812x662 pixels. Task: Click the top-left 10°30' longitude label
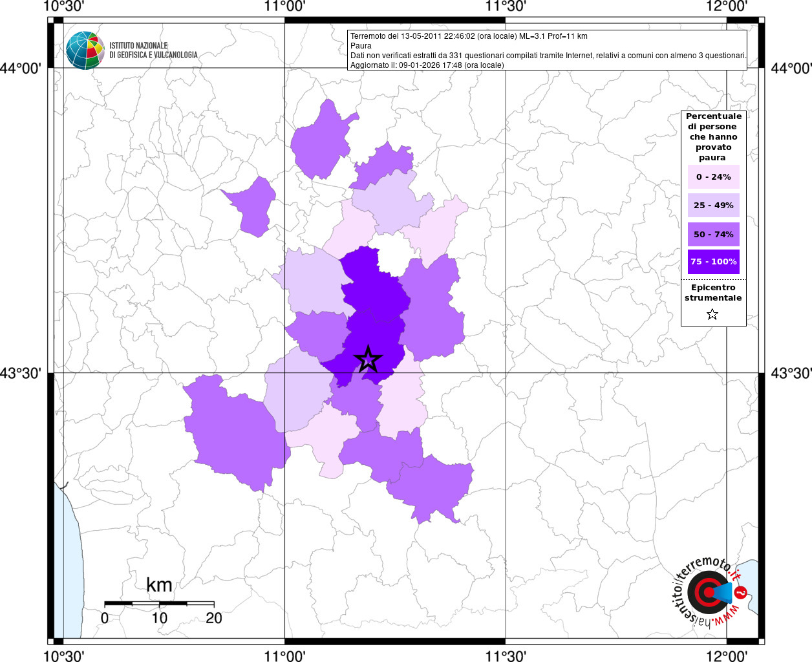(63, 7)
